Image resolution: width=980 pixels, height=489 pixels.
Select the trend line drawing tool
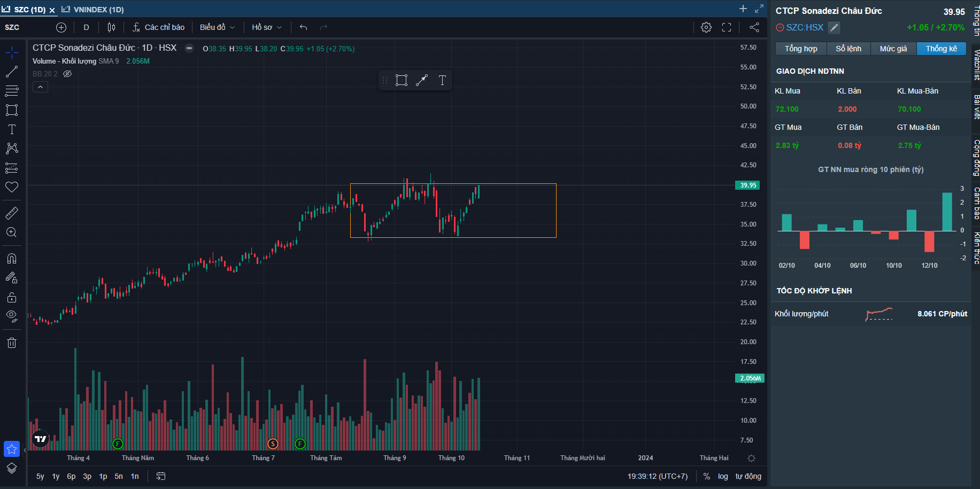(12, 72)
